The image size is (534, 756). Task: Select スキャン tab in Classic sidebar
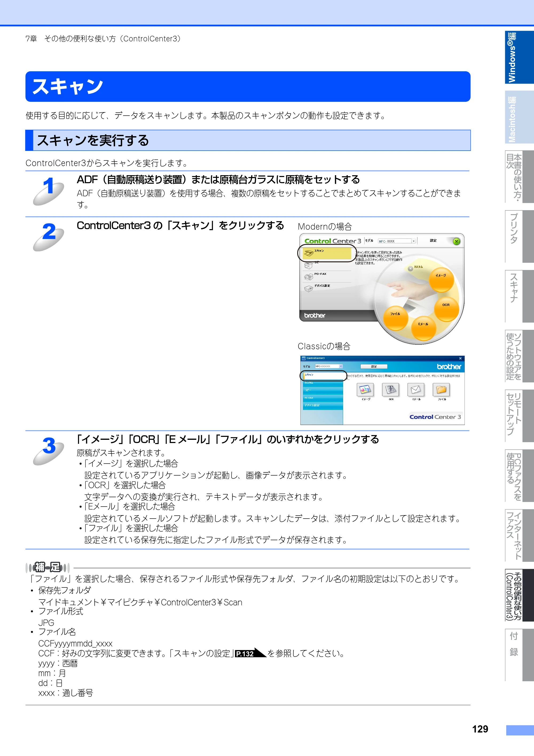pos(323,375)
